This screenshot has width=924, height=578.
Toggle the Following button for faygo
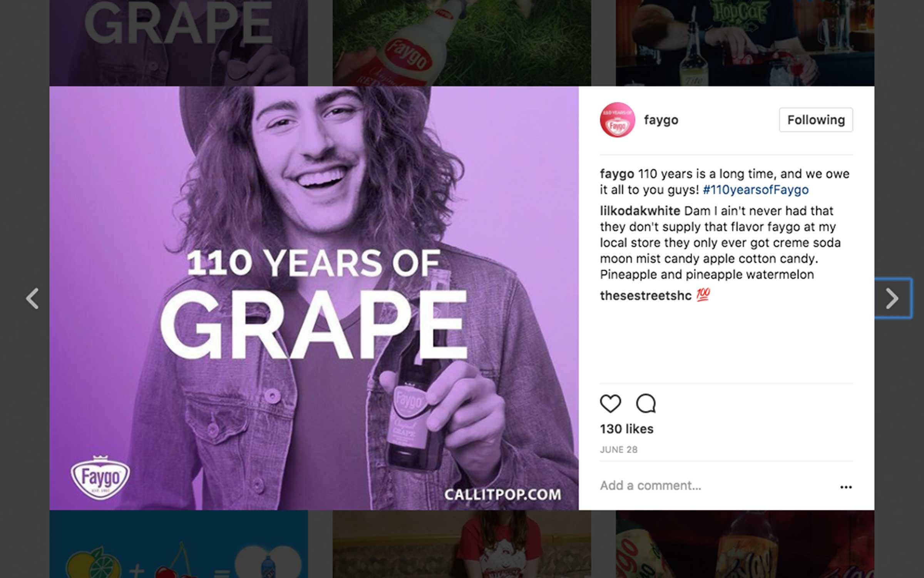pyautogui.click(x=816, y=120)
